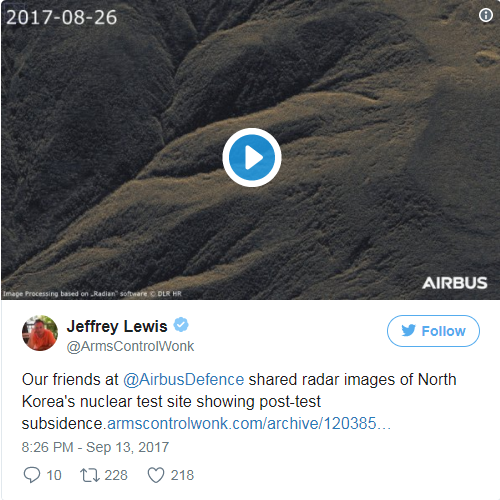Click the 8:26 PM Sep 13 timestamp

[x=95, y=447]
